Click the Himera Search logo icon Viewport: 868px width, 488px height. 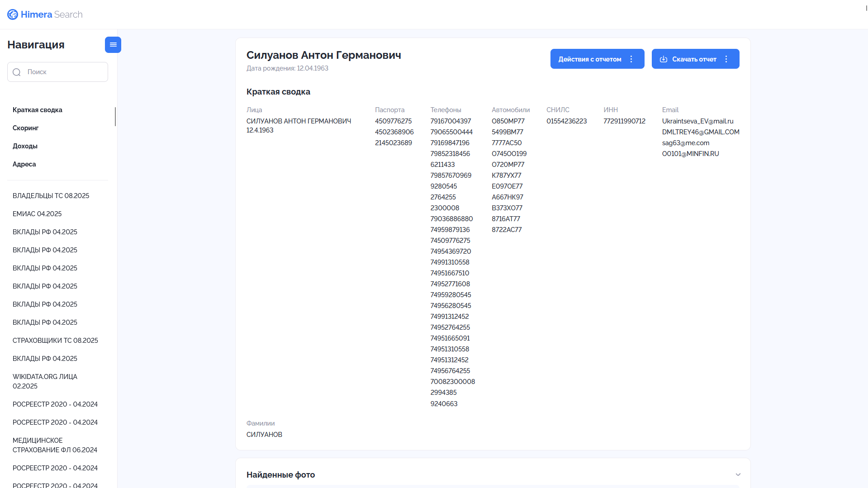13,14
